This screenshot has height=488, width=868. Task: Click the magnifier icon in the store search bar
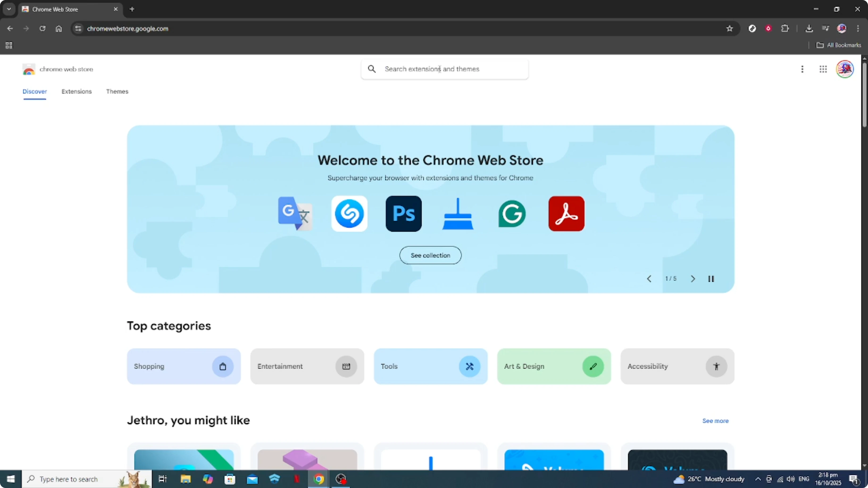(x=372, y=69)
